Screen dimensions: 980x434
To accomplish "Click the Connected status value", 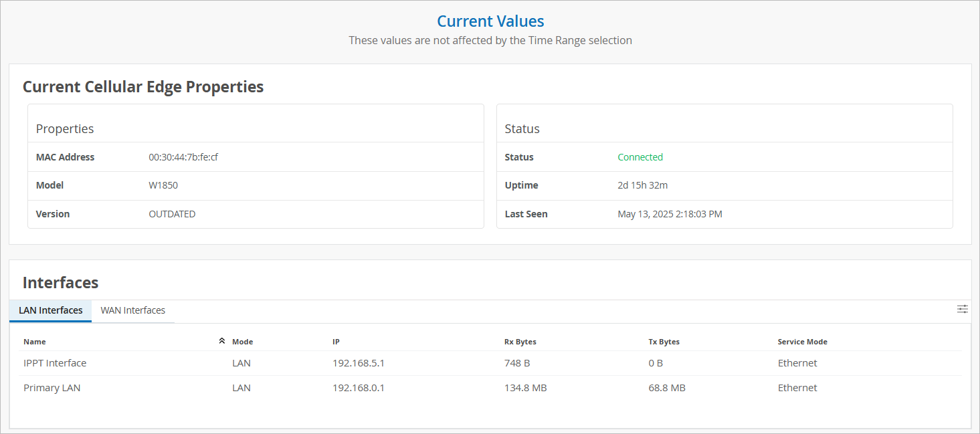I will coord(640,157).
